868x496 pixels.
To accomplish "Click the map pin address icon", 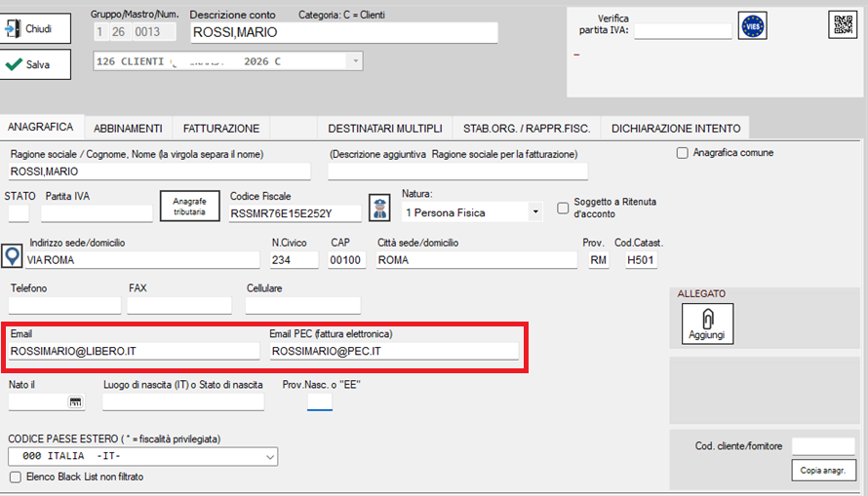I will 12,257.
